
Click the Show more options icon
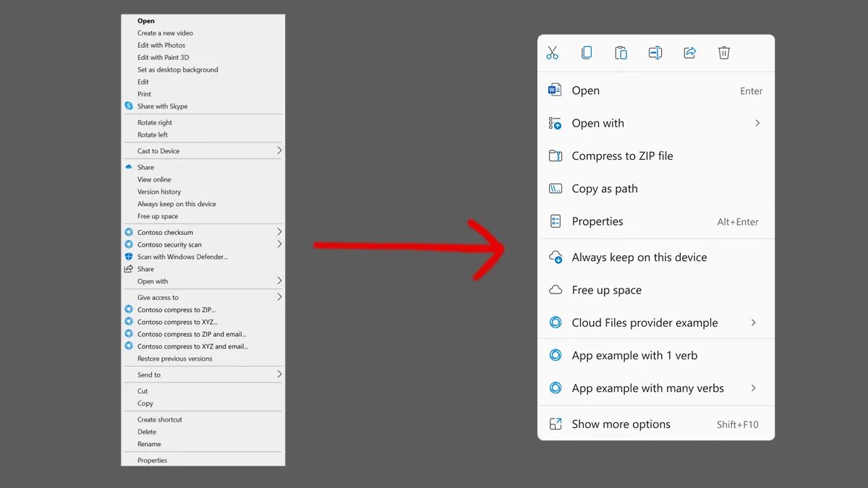(x=555, y=424)
